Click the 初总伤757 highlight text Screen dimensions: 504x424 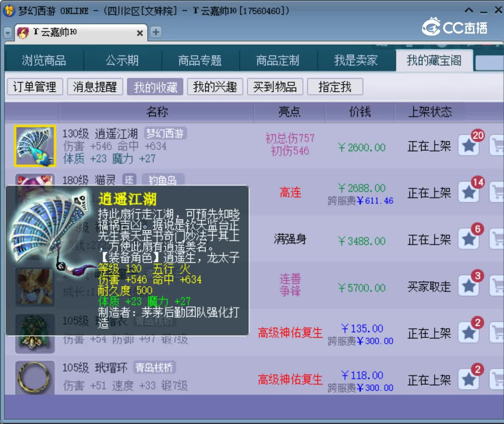point(290,138)
